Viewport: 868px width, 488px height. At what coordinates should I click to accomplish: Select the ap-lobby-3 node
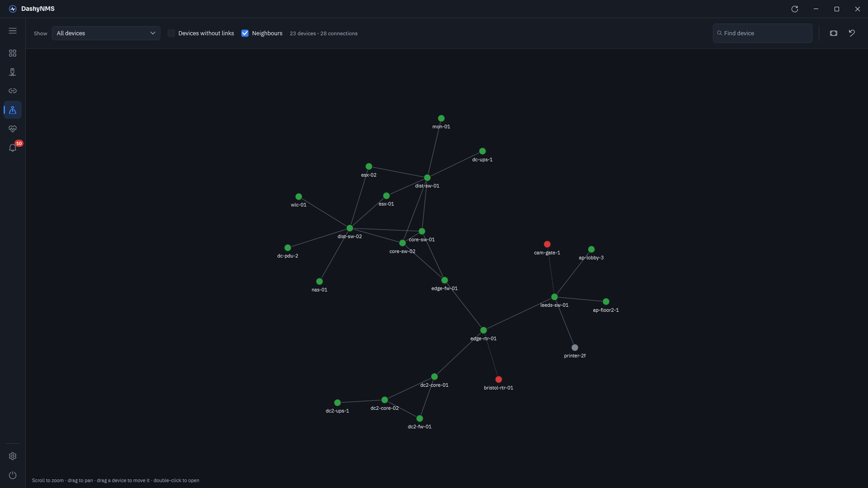(x=591, y=249)
